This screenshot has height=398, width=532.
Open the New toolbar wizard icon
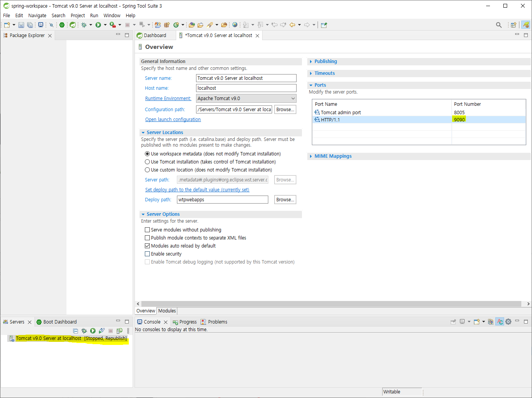click(x=7, y=25)
